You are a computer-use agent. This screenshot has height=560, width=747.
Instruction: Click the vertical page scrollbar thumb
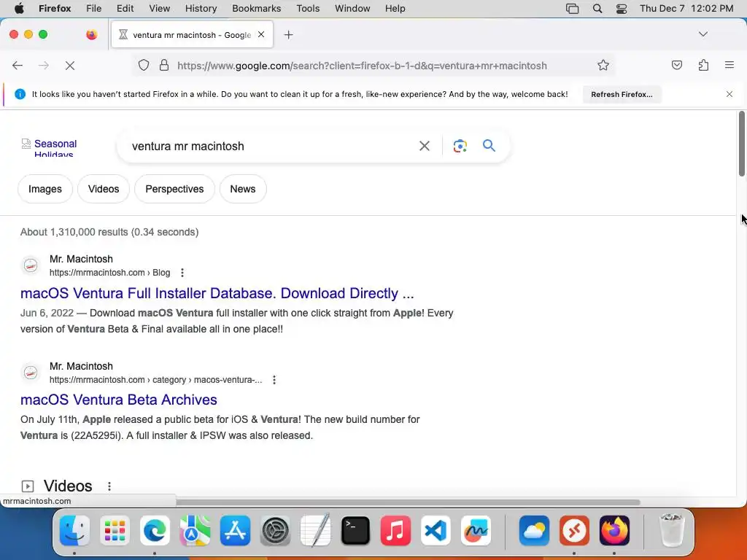[x=742, y=144]
